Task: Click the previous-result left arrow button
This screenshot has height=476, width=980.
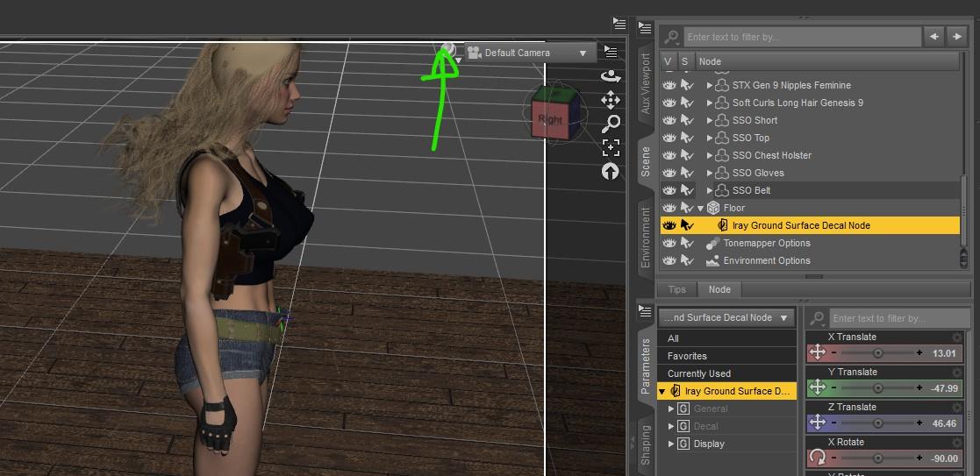Action: pyautogui.click(x=934, y=37)
